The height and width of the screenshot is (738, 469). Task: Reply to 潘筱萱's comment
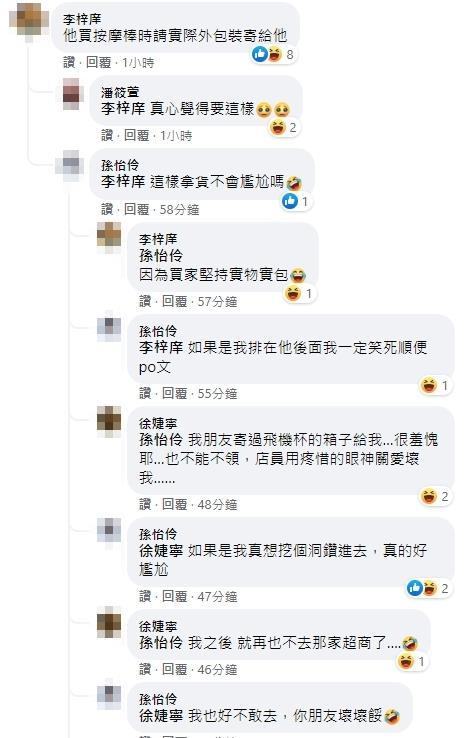[137, 136]
